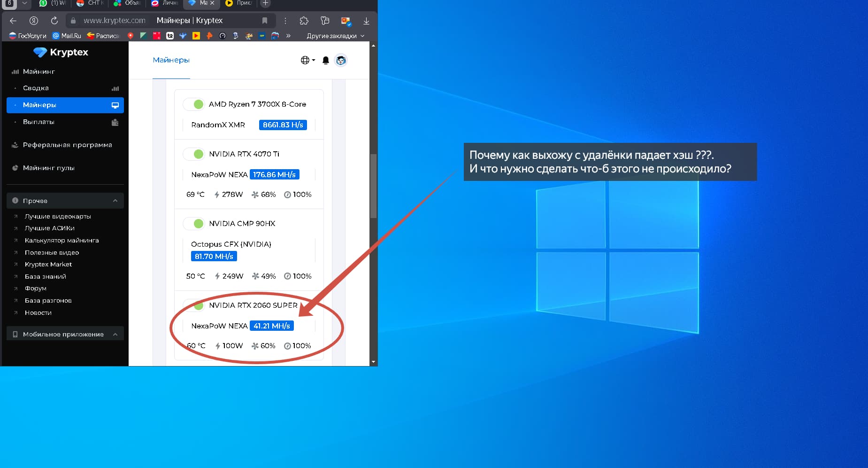
Task: Switch to the Объяв browser tab
Action: (127, 3)
